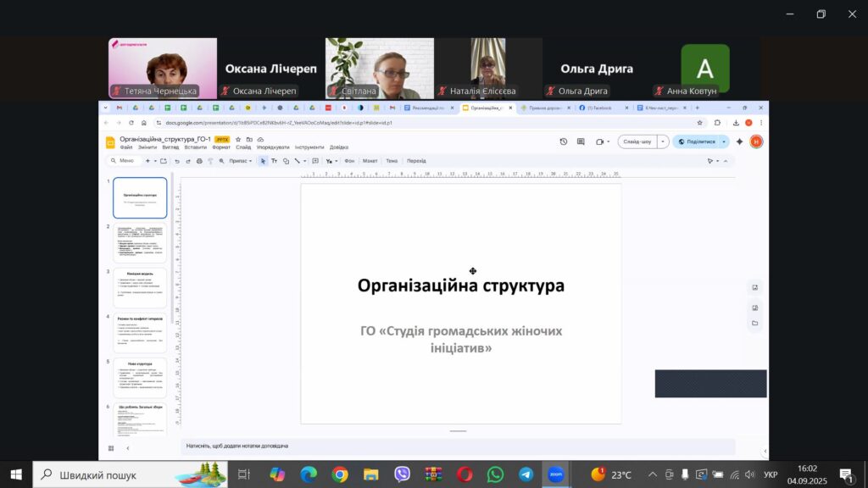Open Telegram from the Windows taskbar
The image size is (868, 488).
coord(526,474)
